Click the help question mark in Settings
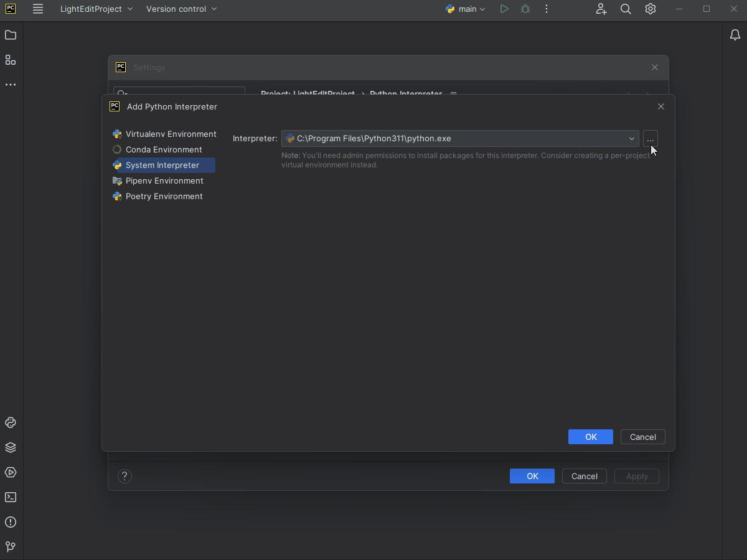747x560 pixels. click(125, 476)
